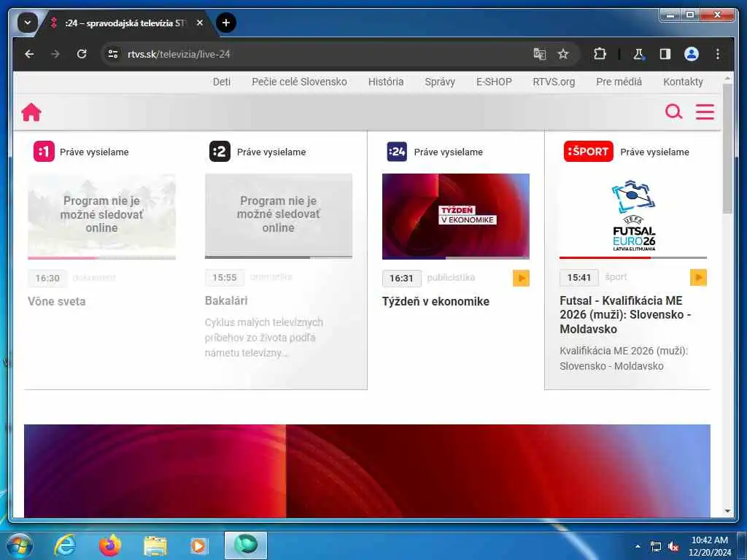Image resolution: width=747 pixels, height=560 pixels.
Task: Click the large :24 live player banner
Action: [367, 470]
